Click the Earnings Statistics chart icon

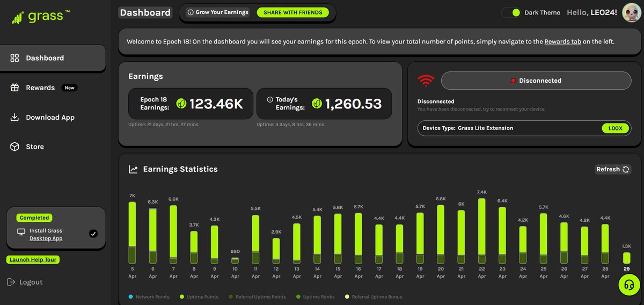133,169
